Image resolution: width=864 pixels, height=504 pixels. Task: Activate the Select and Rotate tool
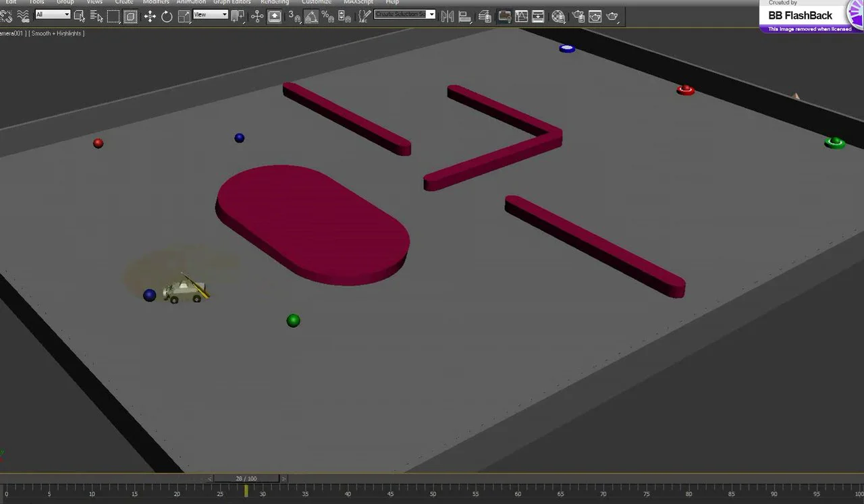[x=167, y=16]
